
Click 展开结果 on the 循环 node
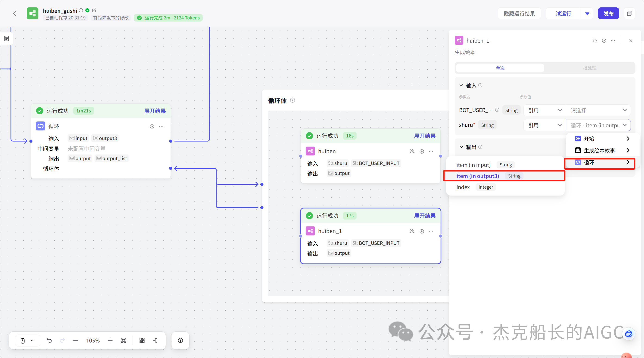click(155, 111)
